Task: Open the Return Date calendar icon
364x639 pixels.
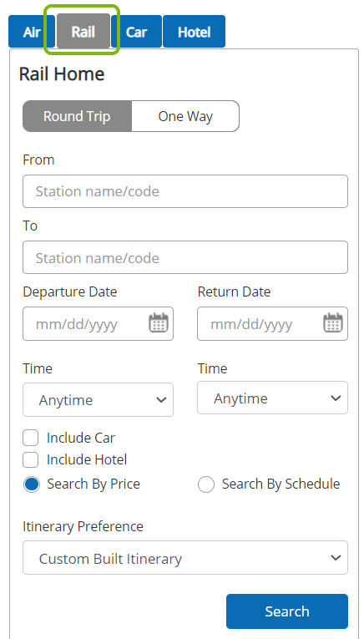Action: tap(333, 322)
